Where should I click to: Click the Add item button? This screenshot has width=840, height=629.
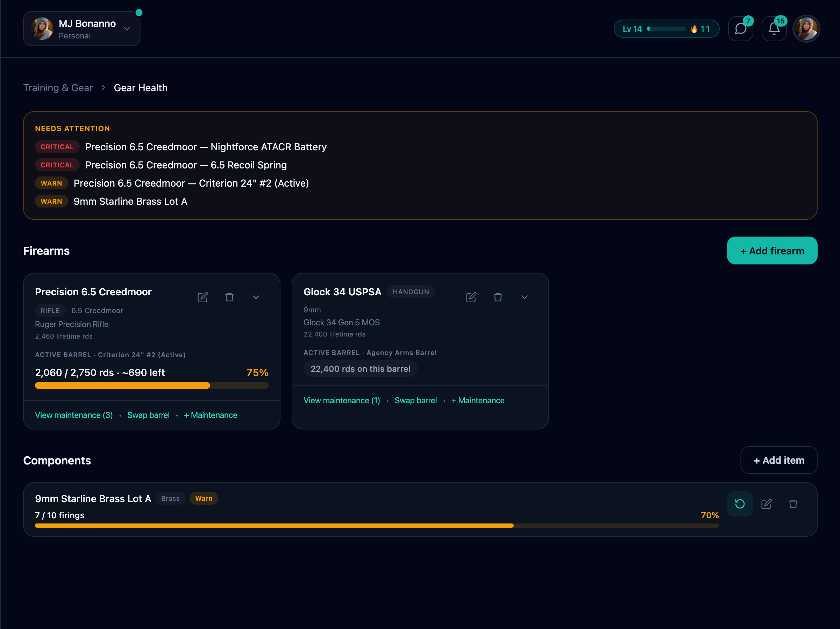point(779,460)
